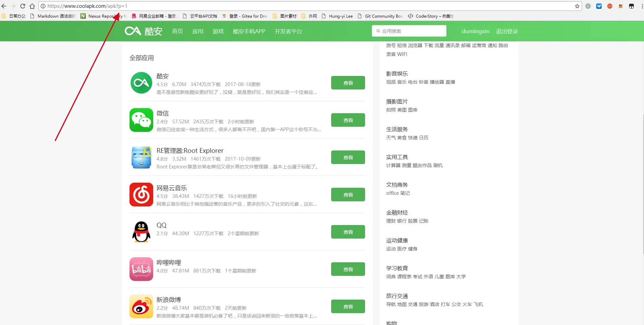644x325 pixels.
Task: Focus the 应用搜索 search box
Action: pos(409,31)
